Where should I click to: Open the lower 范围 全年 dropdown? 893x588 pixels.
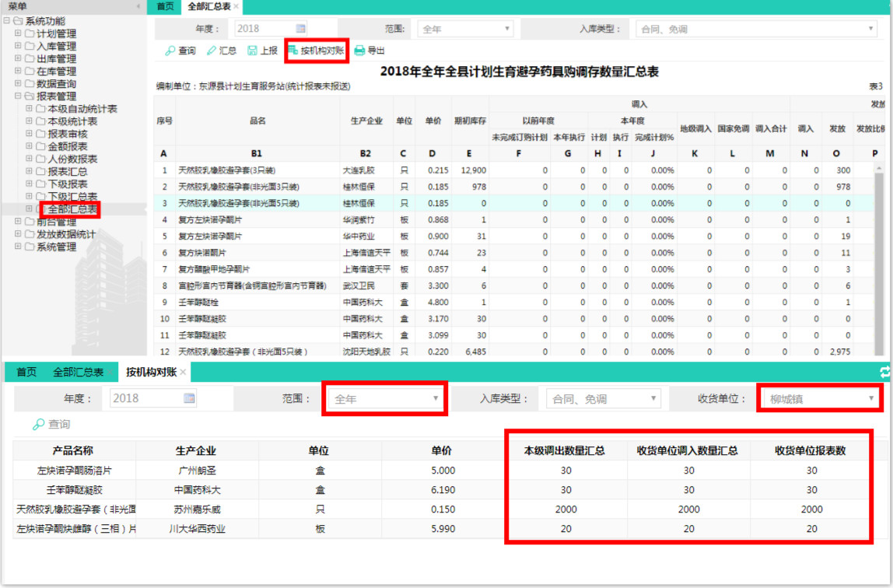[x=385, y=398]
